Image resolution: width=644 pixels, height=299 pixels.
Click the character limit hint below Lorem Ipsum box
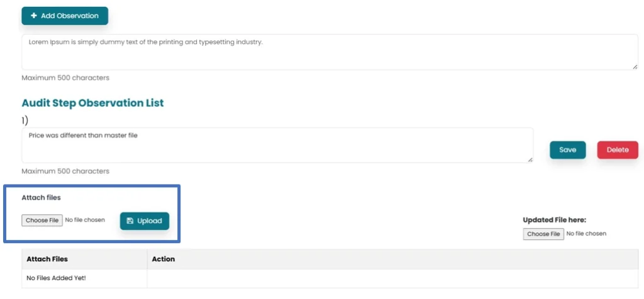pyautogui.click(x=65, y=78)
